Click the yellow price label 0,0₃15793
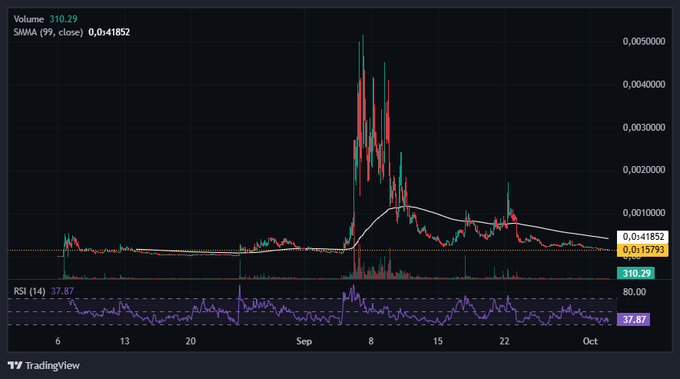This screenshot has height=379, width=680. coord(643,250)
